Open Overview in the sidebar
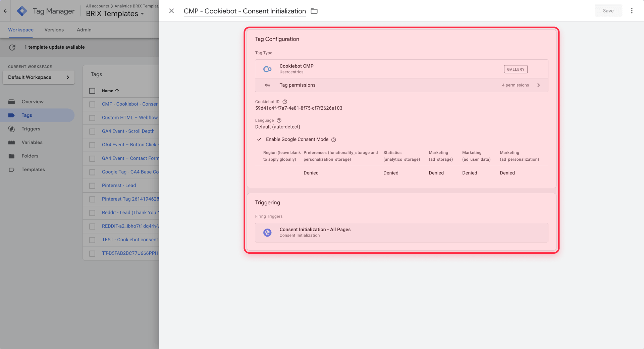The height and width of the screenshot is (349, 644). pyautogui.click(x=33, y=102)
